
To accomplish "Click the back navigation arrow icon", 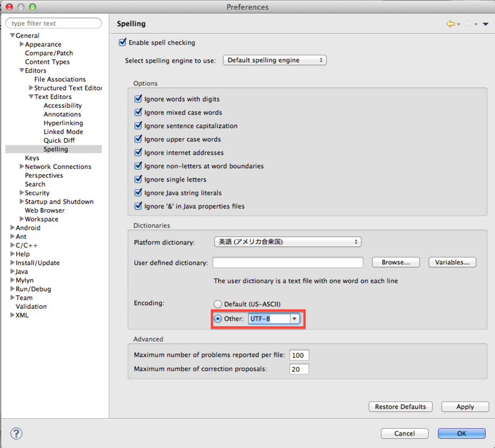I will tap(450, 24).
